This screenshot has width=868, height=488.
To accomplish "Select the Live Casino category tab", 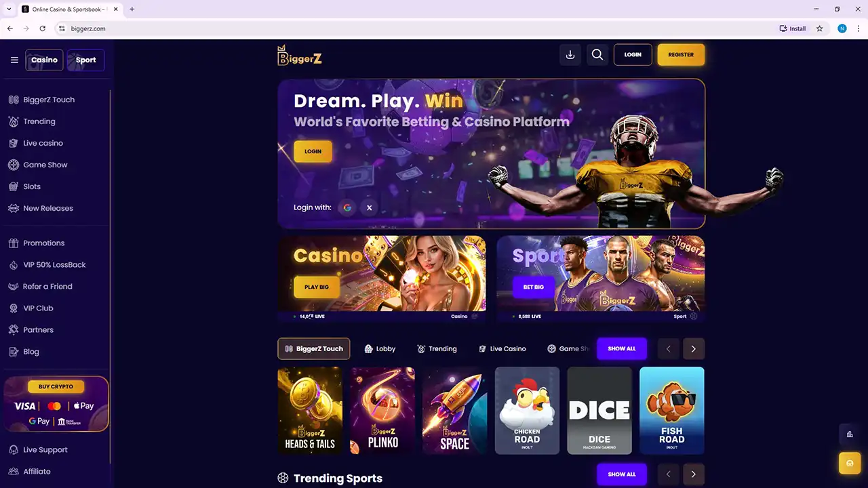I will pyautogui.click(x=502, y=348).
